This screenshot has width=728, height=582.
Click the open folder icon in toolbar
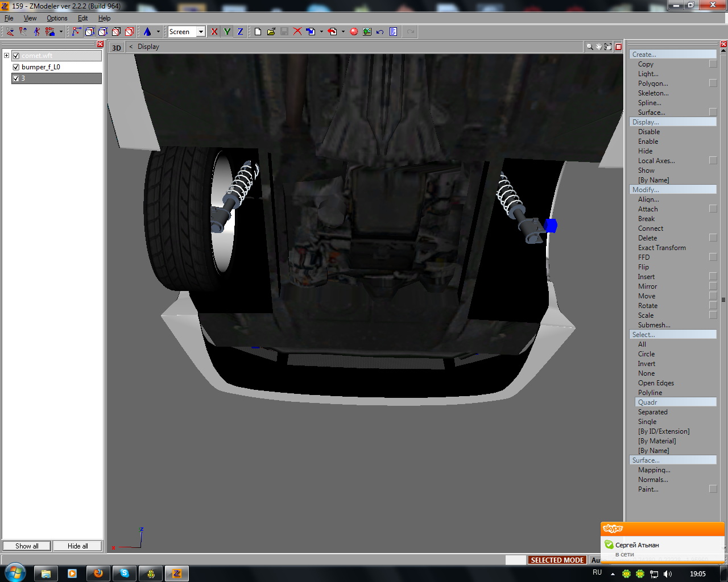pyautogui.click(x=271, y=32)
